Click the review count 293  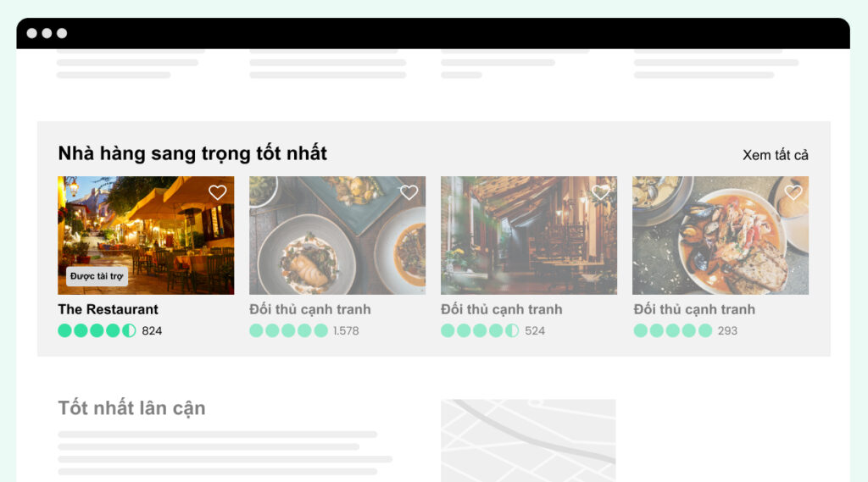(727, 331)
